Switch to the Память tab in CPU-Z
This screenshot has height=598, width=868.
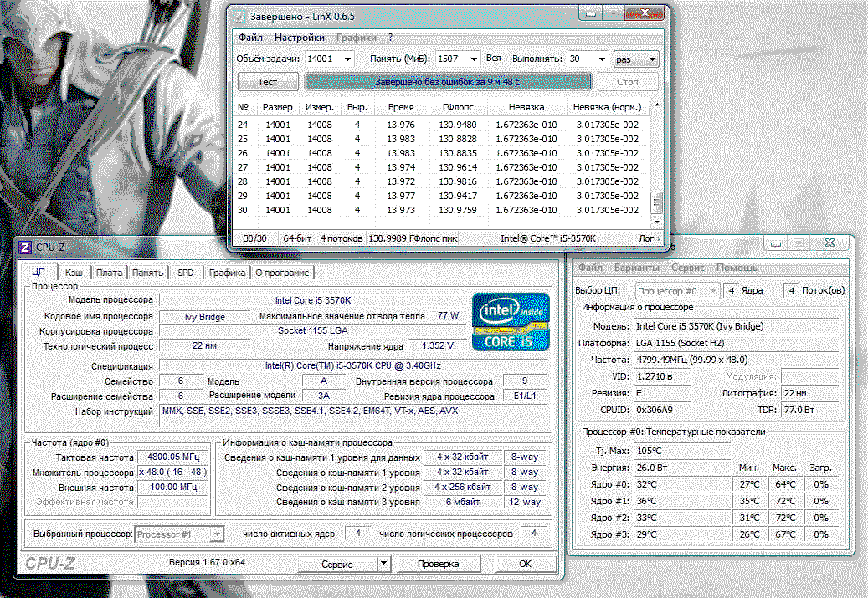[147, 273]
